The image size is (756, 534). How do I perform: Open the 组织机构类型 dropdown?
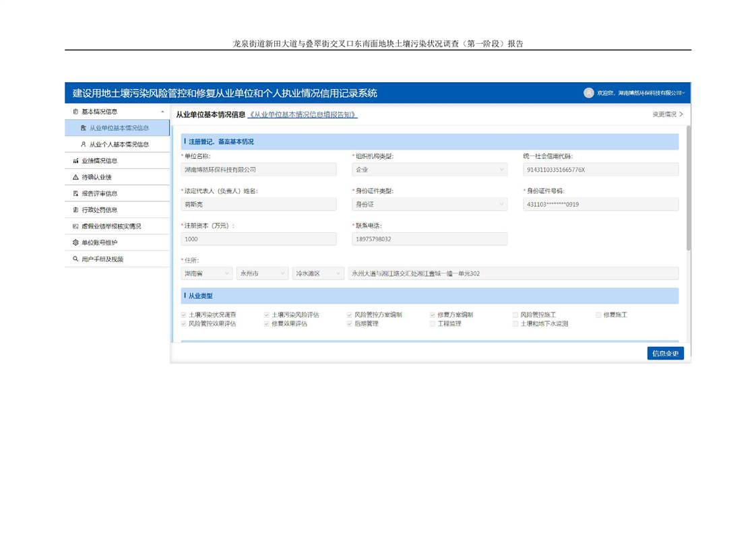[429, 170]
